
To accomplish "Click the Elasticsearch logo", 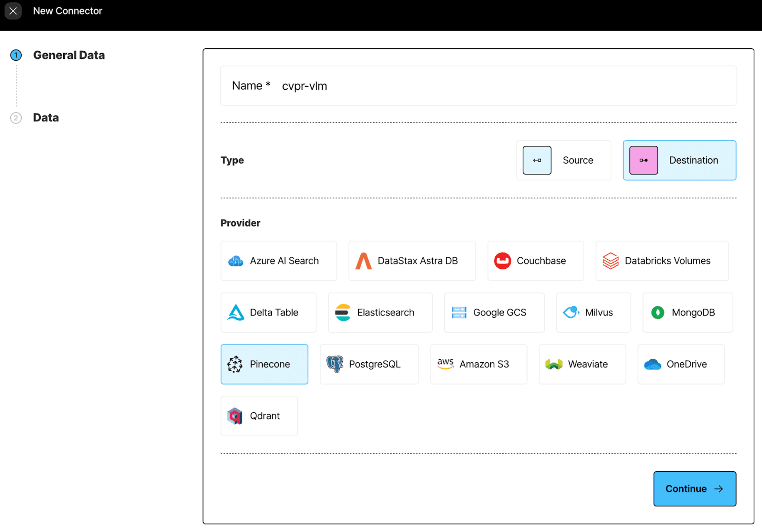I will pyautogui.click(x=343, y=313).
